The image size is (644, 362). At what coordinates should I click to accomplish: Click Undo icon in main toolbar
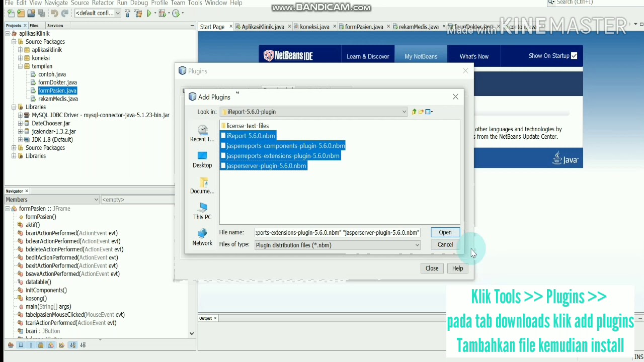coord(54,14)
